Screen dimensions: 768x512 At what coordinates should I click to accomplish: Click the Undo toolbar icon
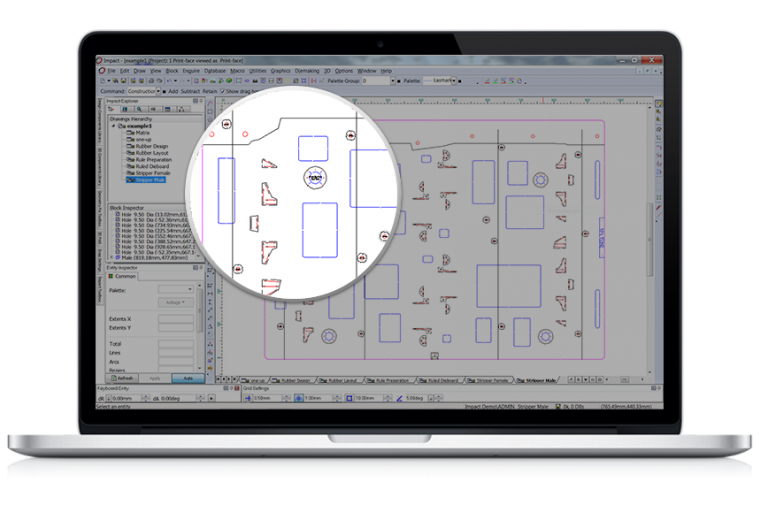168,81
